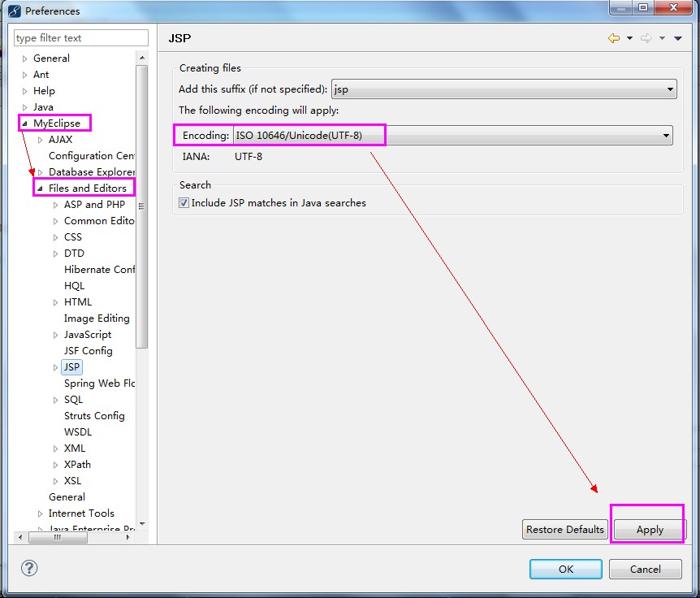The image size is (700, 598).
Task: Expand the XML node arrow
Action: click(x=55, y=448)
